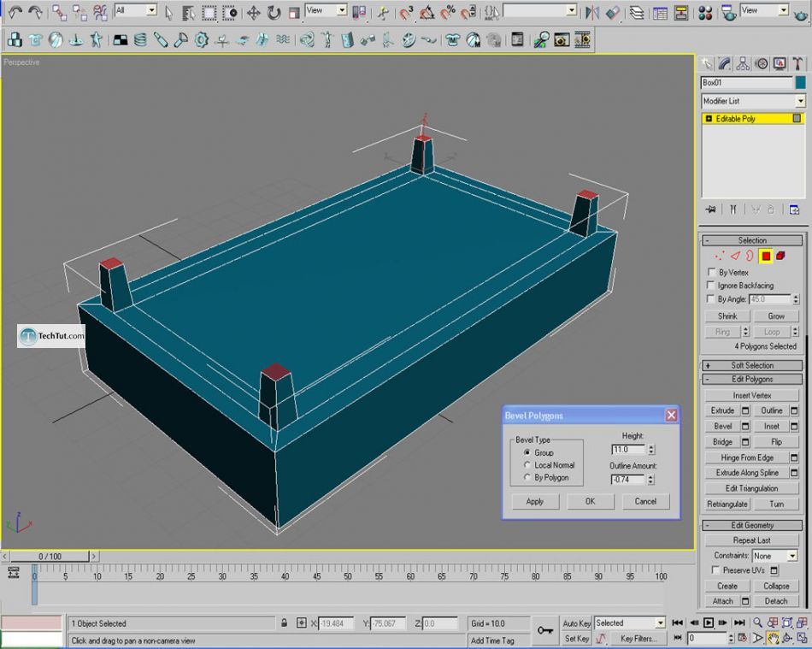Switch to Polygon sub-object level icon
Image resolution: width=812 pixels, height=649 pixels.
pyautogui.click(x=766, y=256)
